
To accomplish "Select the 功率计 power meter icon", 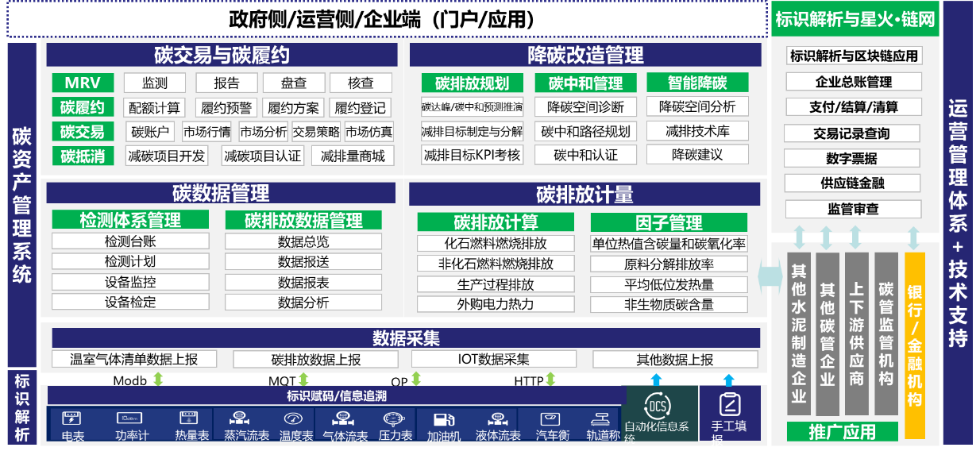I will (x=130, y=418).
